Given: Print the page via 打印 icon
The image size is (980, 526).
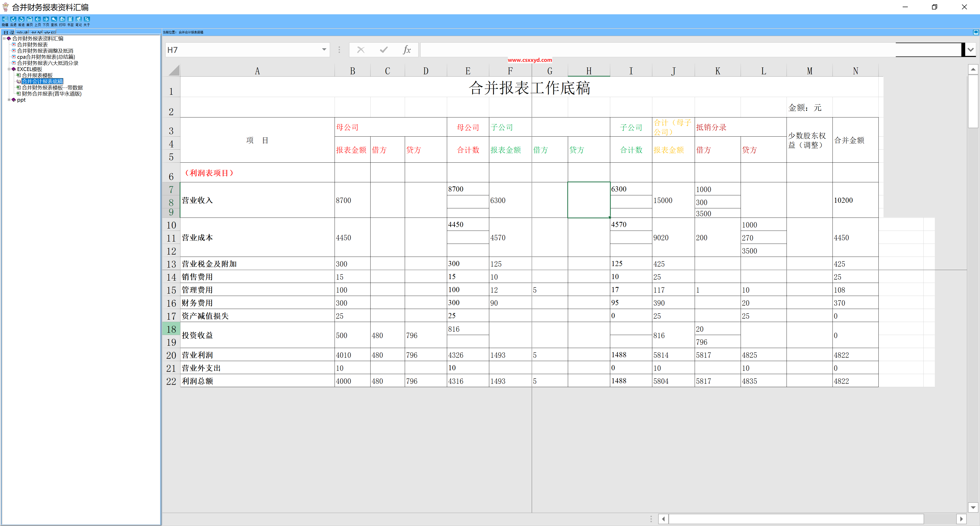Looking at the screenshot, I should 62,21.
